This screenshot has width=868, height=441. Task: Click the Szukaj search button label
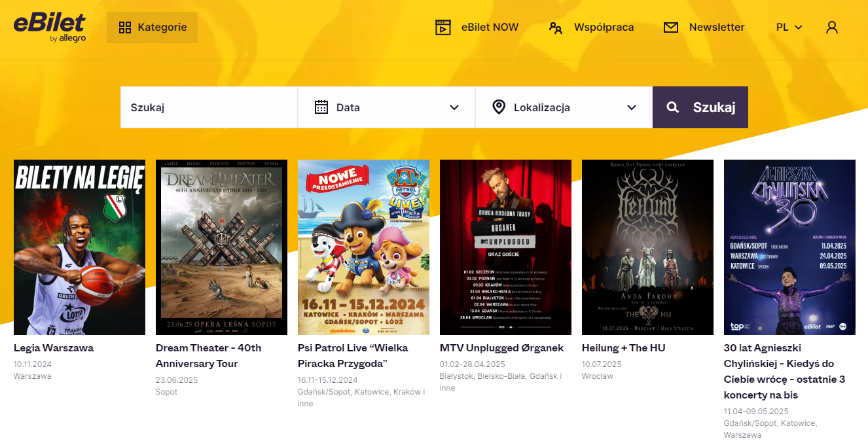click(714, 107)
